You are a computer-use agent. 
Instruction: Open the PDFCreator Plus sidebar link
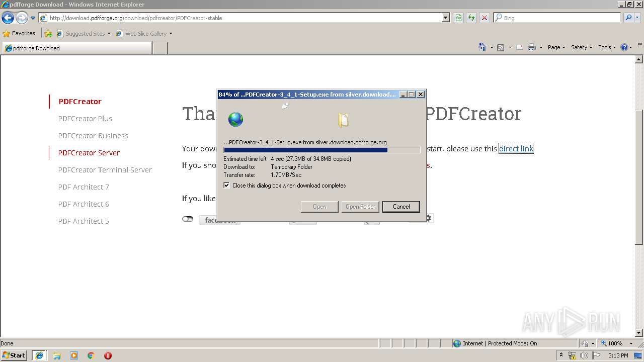pos(85,119)
